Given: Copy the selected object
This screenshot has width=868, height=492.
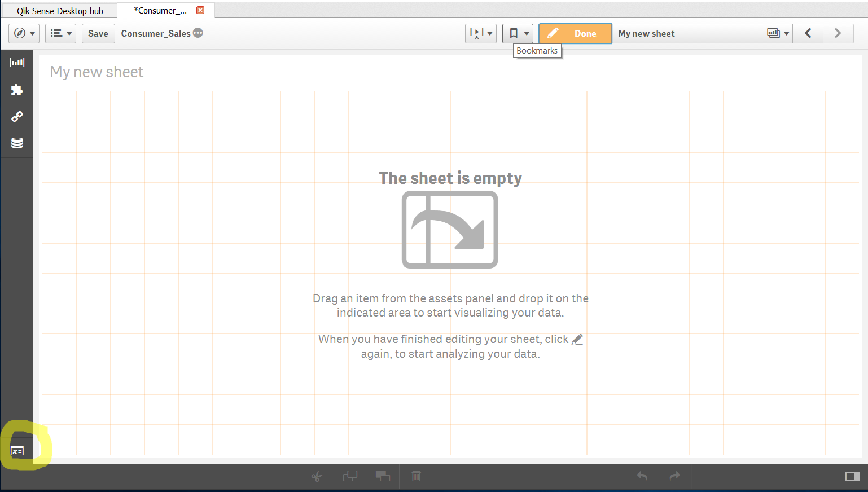Looking at the screenshot, I should coord(350,476).
